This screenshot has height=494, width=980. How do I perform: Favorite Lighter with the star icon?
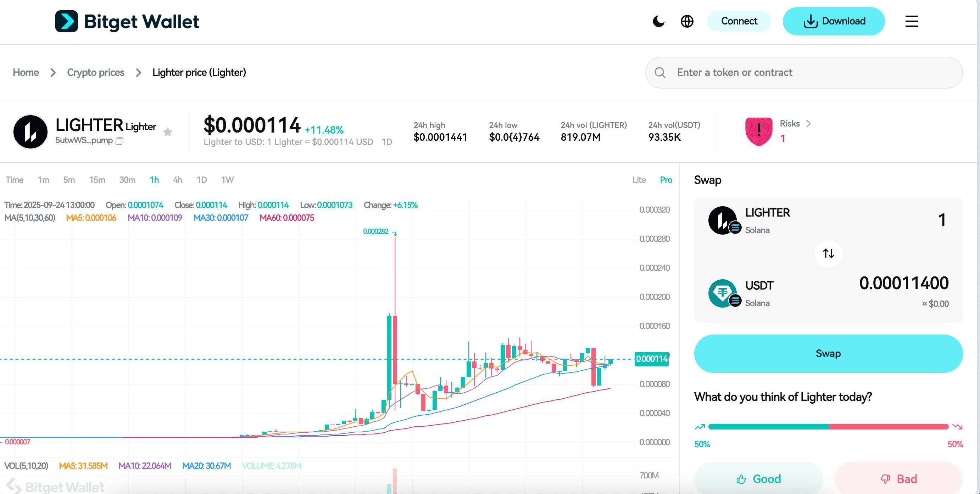click(168, 132)
